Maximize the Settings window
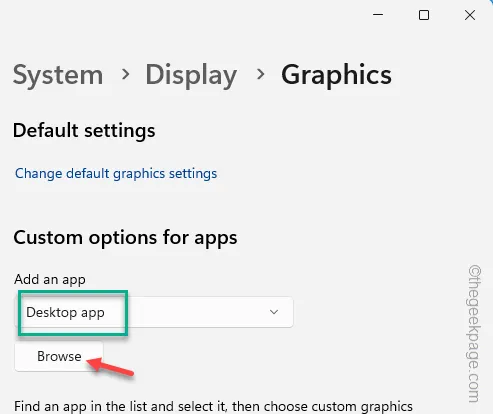The height and width of the screenshot is (414, 493). point(424,15)
